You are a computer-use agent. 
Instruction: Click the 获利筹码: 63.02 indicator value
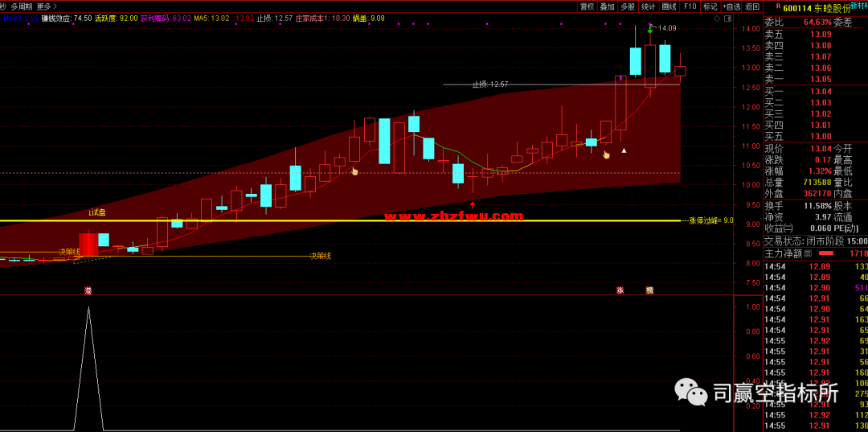[x=166, y=19]
